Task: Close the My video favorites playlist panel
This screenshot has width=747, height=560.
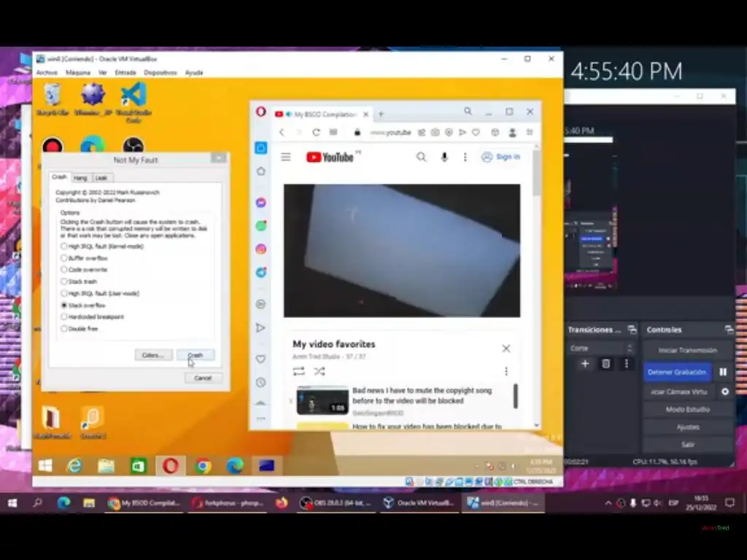Action: point(506,349)
